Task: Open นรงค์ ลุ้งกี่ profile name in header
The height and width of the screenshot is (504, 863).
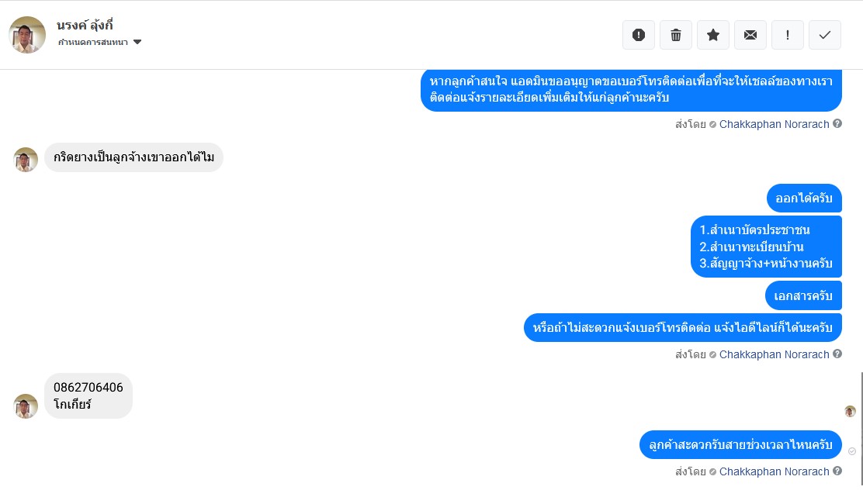Action: pos(85,25)
